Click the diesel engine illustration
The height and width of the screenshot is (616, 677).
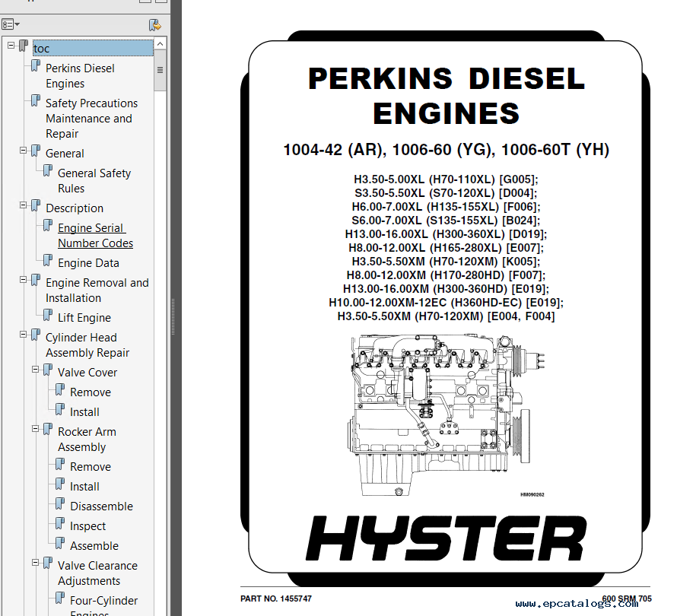pos(446,414)
